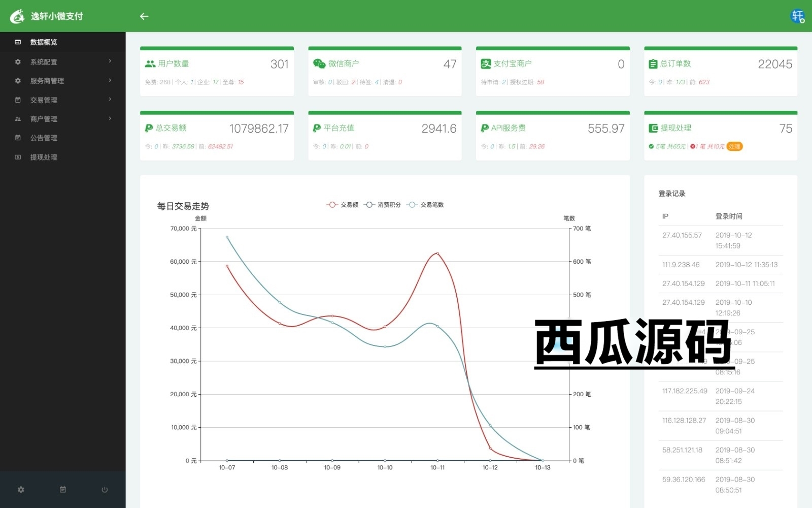Click the 5笔 共65元 link
The image size is (812, 508).
pos(670,146)
